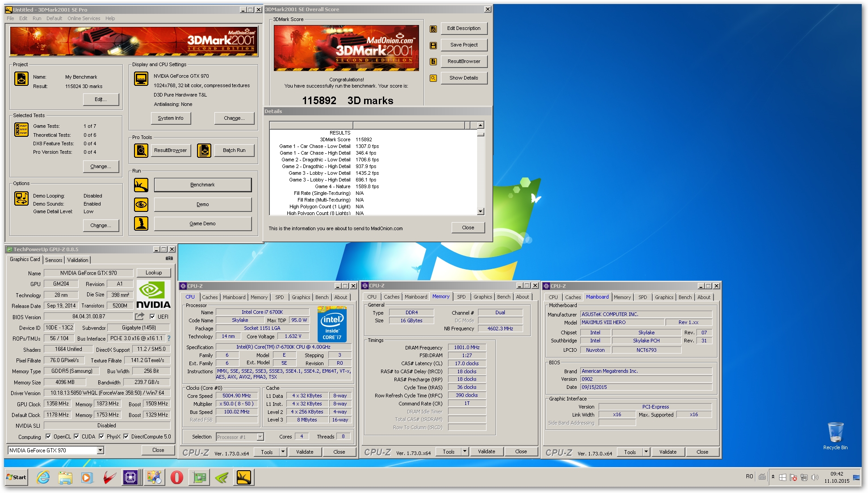Viewport: 868px width, 493px height.
Task: Click the volume speaker tray icon
Action: coord(815,477)
